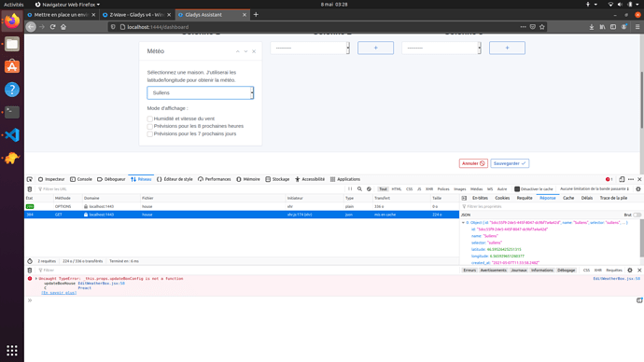Switch to the Inspecteur tab
The height and width of the screenshot is (362, 644).
pos(51,179)
